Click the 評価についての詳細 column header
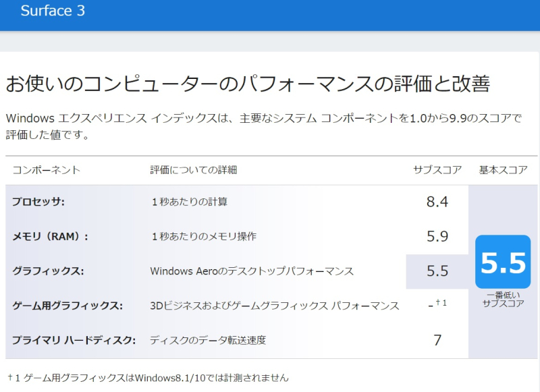Image resolution: width=540 pixels, height=392 pixels. 194,170
